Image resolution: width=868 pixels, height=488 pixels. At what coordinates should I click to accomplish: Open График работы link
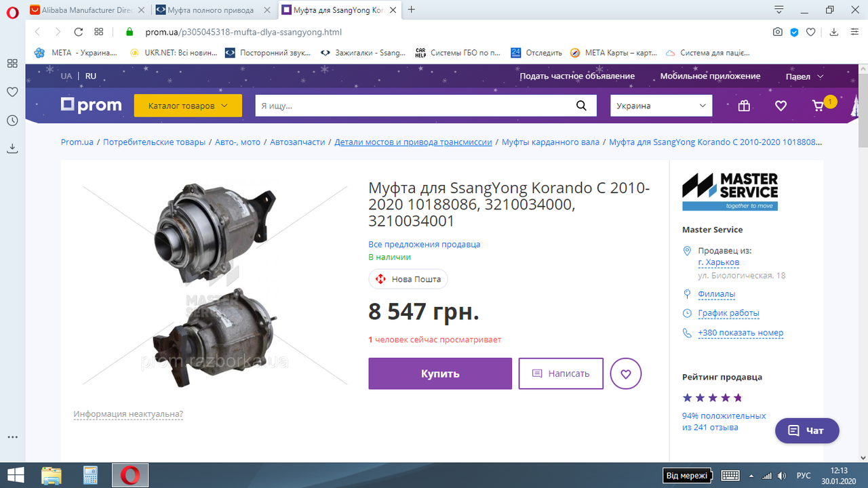pos(728,313)
